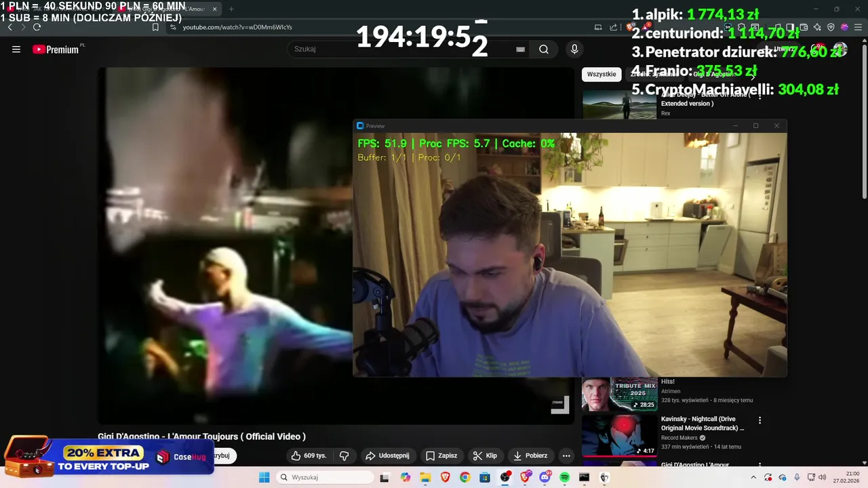Show hidden tray icons chevron
868x488 pixels.
click(753, 477)
